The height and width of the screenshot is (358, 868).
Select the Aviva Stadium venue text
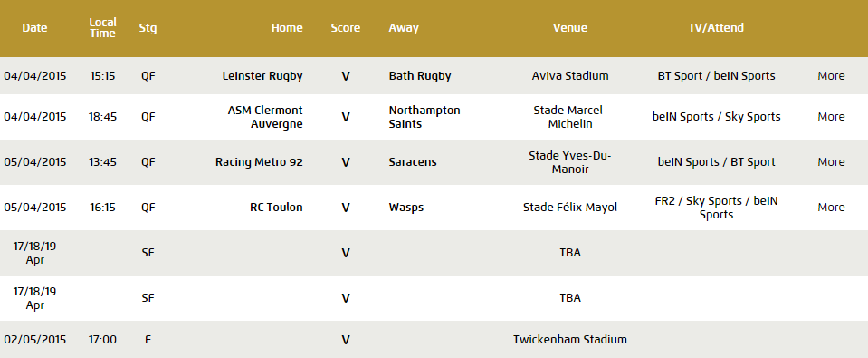point(570,76)
